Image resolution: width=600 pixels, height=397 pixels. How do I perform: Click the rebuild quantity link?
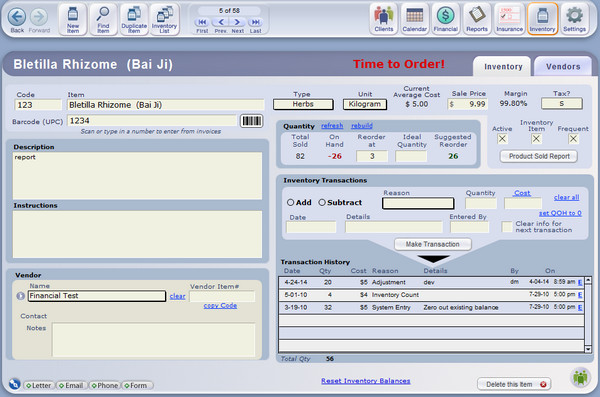click(x=362, y=126)
